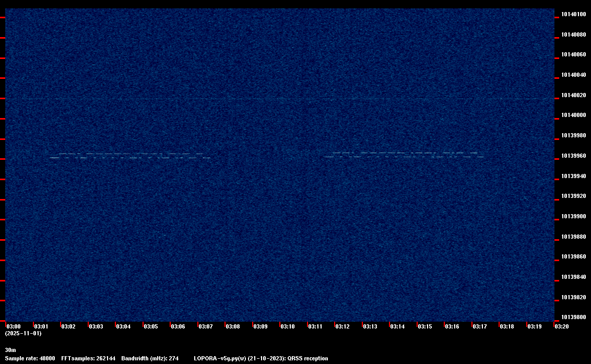Click the 03:04 time label
The height and width of the screenshot is (364, 591).
click(123, 326)
